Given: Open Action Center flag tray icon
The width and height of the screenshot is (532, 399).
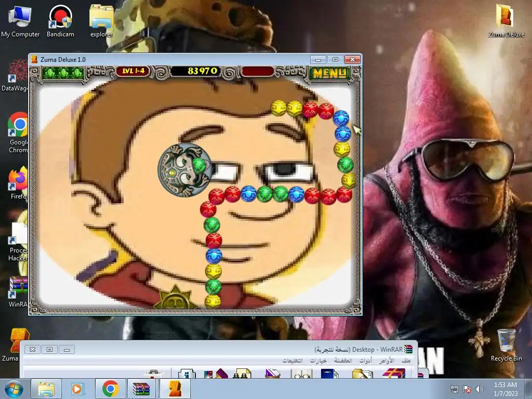Looking at the screenshot, I should [467, 389].
